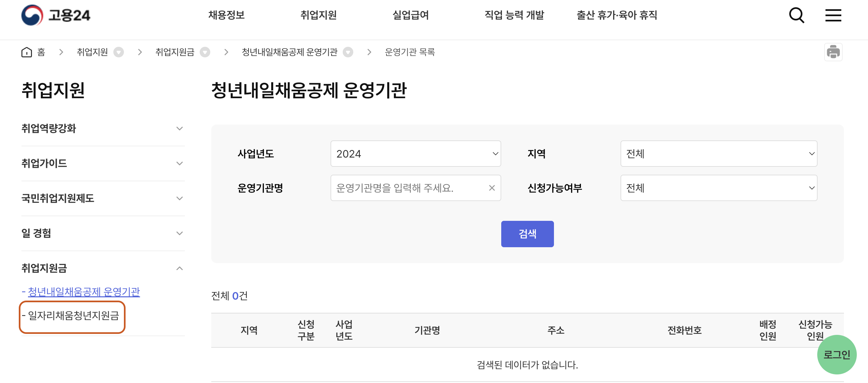Screen dimensions: 868x383
Task: Open the 지역 dropdown
Action: [x=719, y=154]
